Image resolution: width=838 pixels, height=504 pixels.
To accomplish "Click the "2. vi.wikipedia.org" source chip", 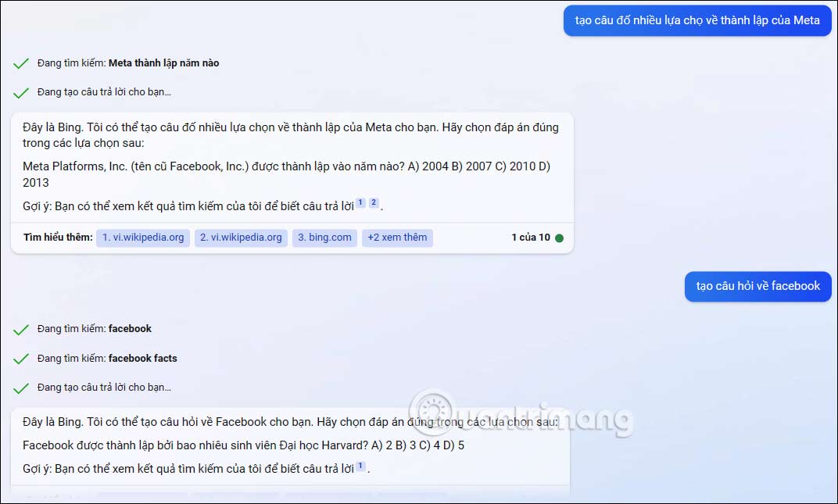I will coord(240,238).
